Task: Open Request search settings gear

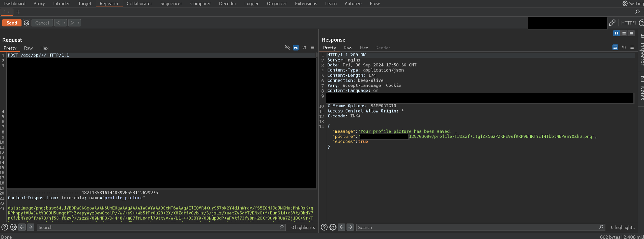Action: [x=13, y=227]
